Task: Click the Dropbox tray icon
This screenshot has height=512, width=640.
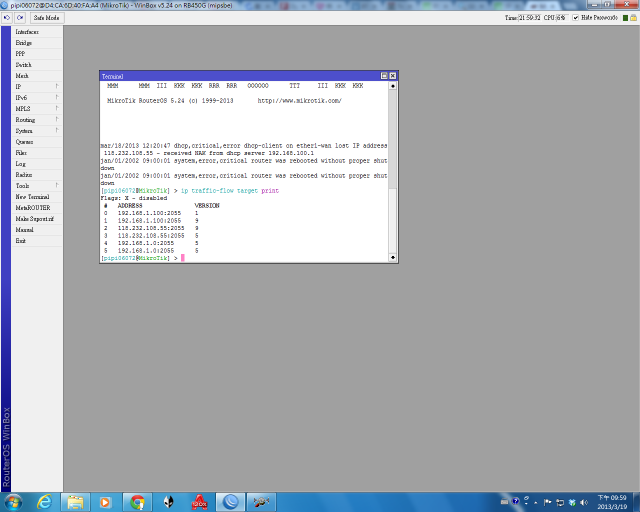Action: [x=572, y=502]
